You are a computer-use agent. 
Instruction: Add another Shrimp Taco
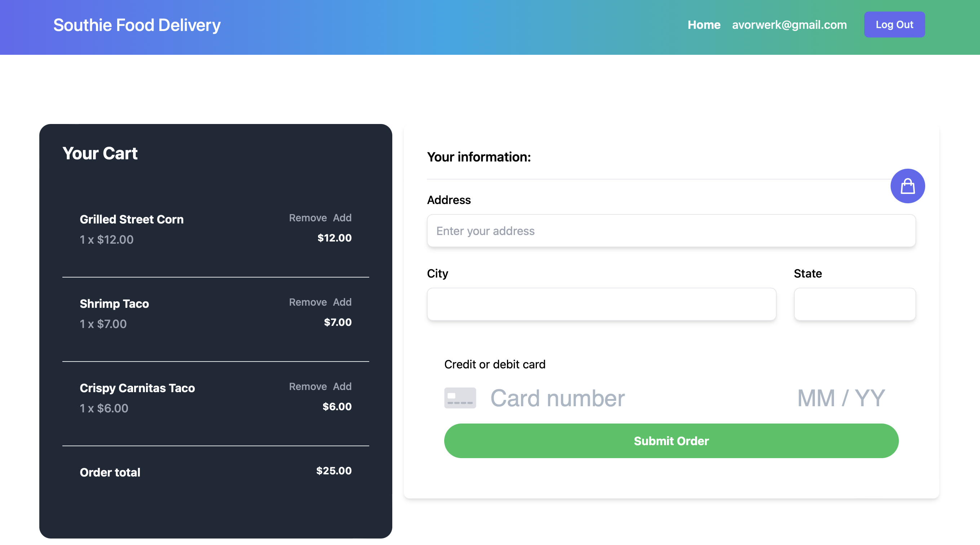click(x=342, y=302)
